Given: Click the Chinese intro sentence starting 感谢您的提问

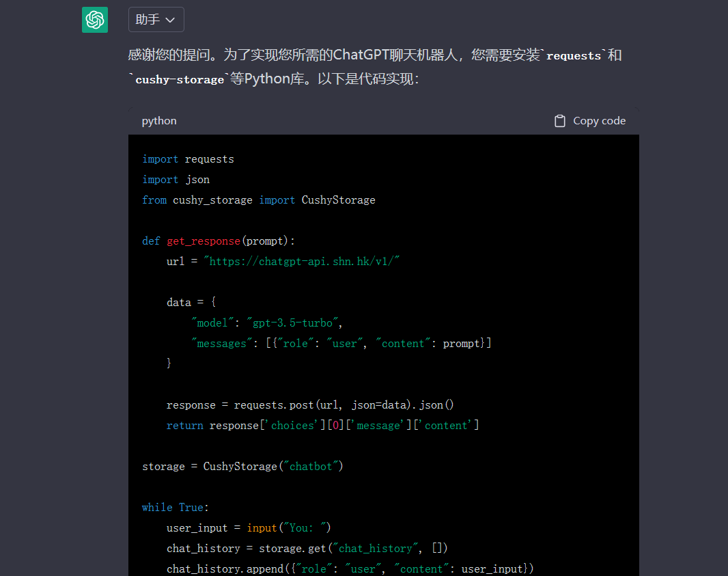Looking at the screenshot, I should tap(375, 67).
